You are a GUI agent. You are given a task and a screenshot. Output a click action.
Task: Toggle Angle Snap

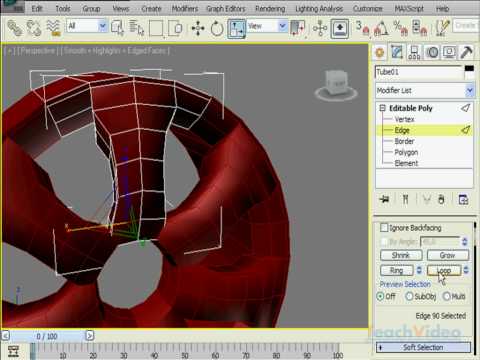[x=381, y=28]
